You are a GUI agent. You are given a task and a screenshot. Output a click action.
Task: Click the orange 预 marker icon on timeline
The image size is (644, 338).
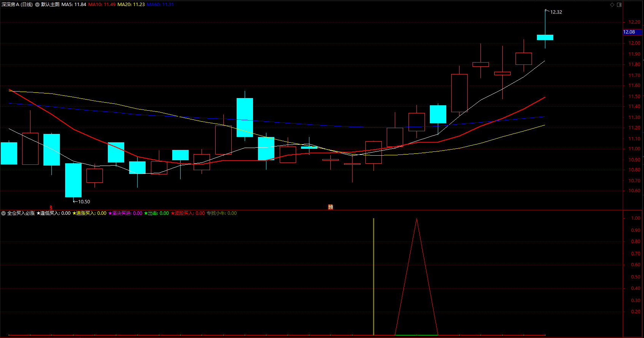pyautogui.click(x=330, y=207)
